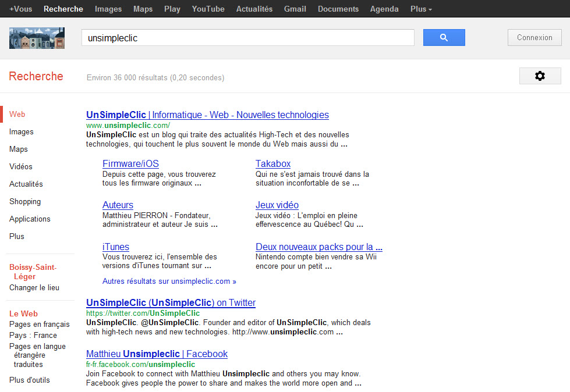Select Pages en langue étrangère traduites

point(37,355)
